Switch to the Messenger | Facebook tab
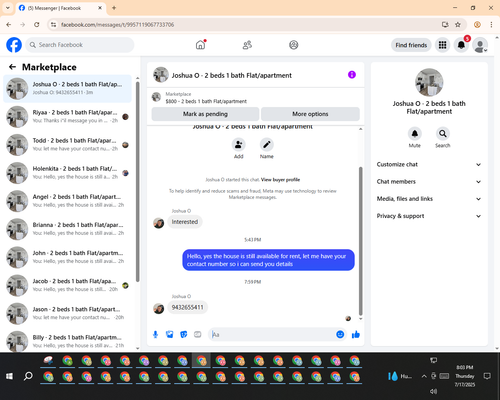500x400 pixels. point(60,8)
